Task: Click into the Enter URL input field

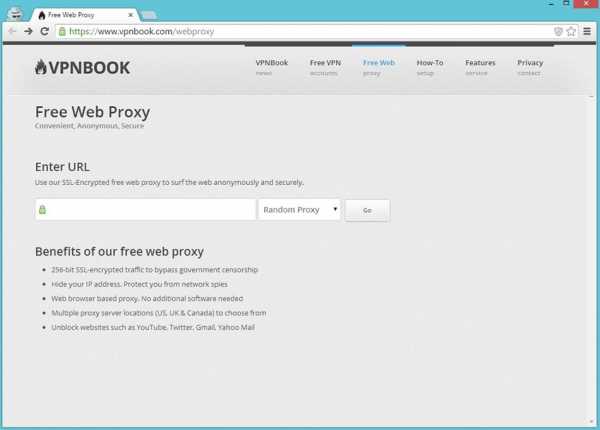Action: [145, 210]
